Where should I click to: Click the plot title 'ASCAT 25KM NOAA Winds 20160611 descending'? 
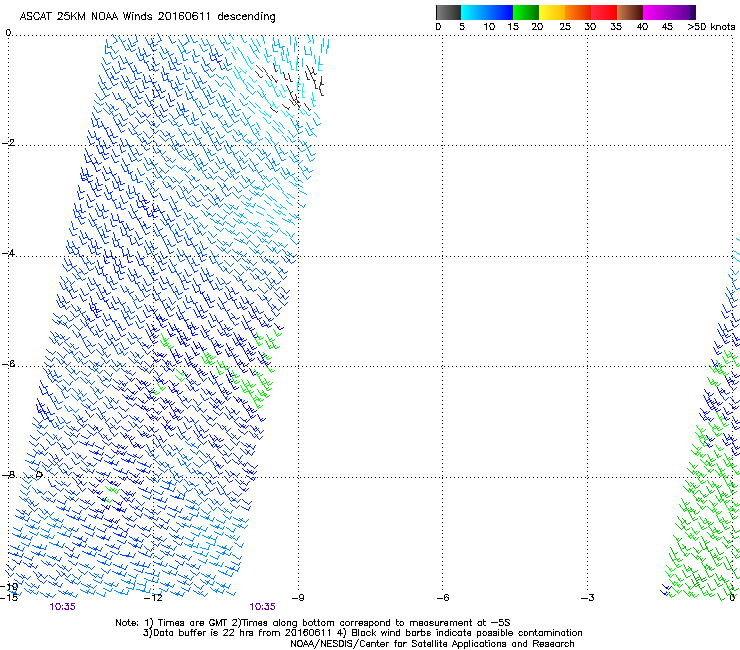(x=147, y=17)
